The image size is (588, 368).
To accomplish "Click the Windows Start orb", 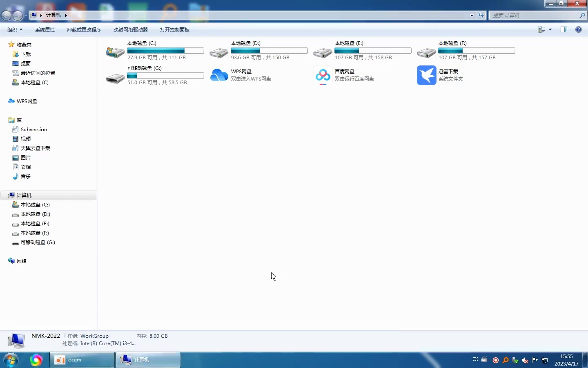I will (x=11, y=360).
